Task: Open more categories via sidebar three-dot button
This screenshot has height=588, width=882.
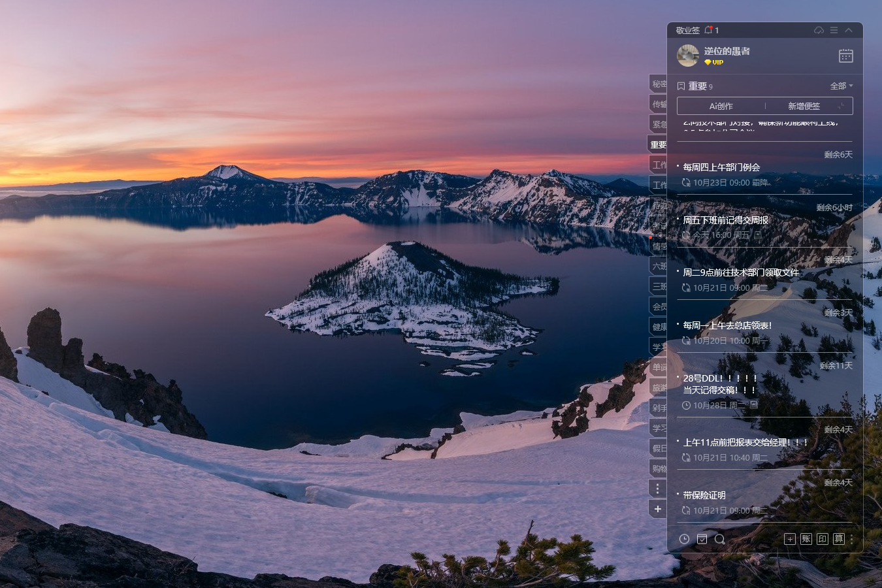Action: point(657,489)
